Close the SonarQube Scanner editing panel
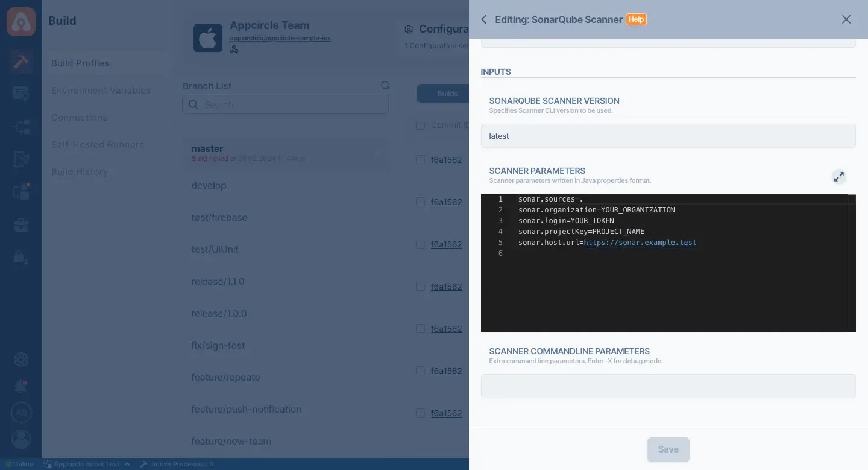The height and width of the screenshot is (470, 868). (x=846, y=19)
